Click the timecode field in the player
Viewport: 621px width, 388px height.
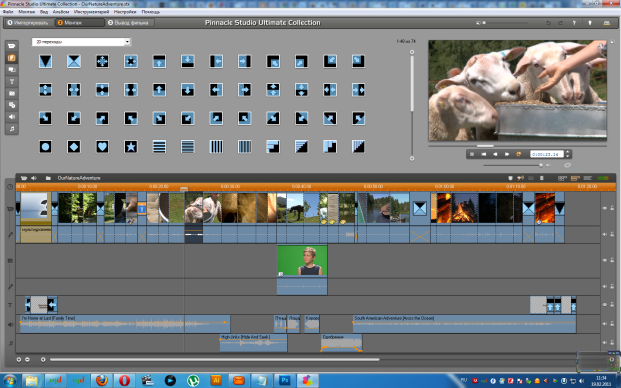(x=547, y=154)
